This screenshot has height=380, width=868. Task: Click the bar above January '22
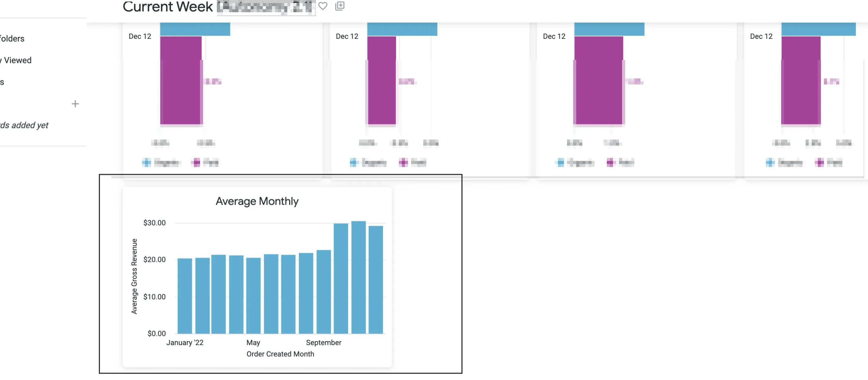coord(185,296)
